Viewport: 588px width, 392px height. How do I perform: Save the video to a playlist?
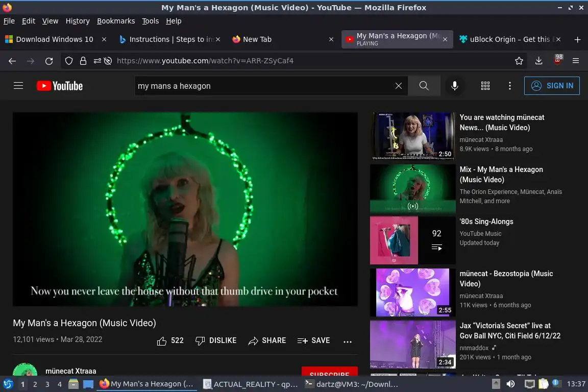click(x=313, y=340)
